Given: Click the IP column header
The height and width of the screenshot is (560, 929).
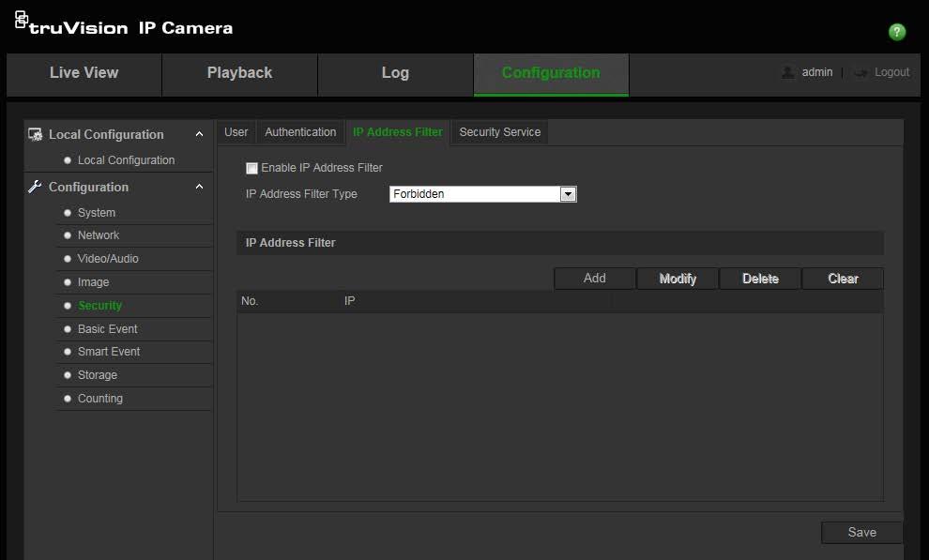Looking at the screenshot, I should [x=350, y=301].
